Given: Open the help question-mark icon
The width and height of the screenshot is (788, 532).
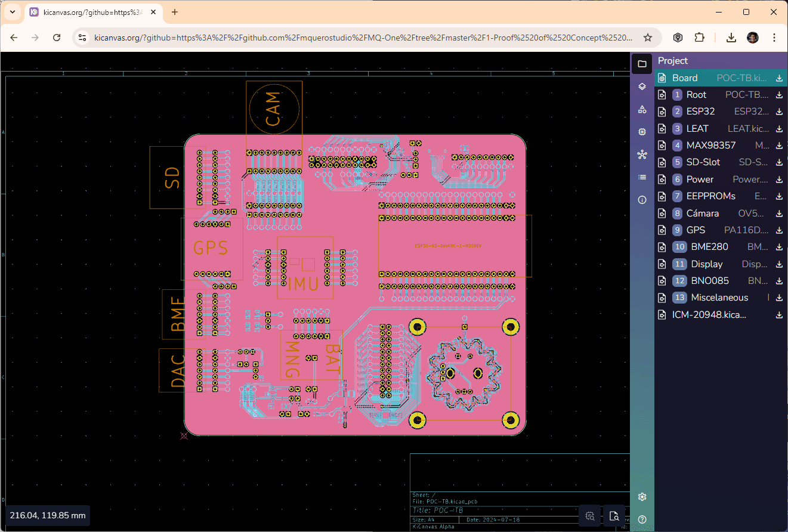Looking at the screenshot, I should point(642,519).
